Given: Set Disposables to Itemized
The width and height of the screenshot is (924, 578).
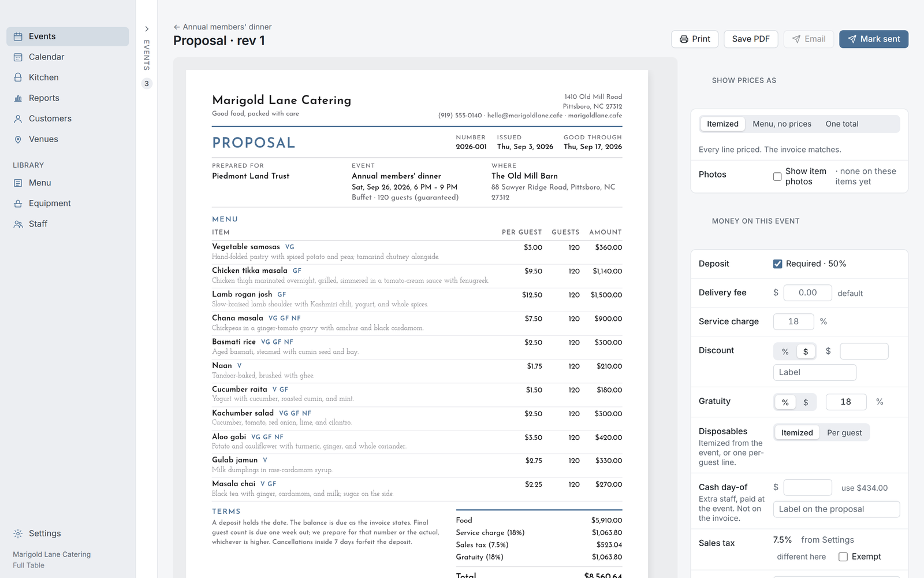Looking at the screenshot, I should [x=797, y=433].
